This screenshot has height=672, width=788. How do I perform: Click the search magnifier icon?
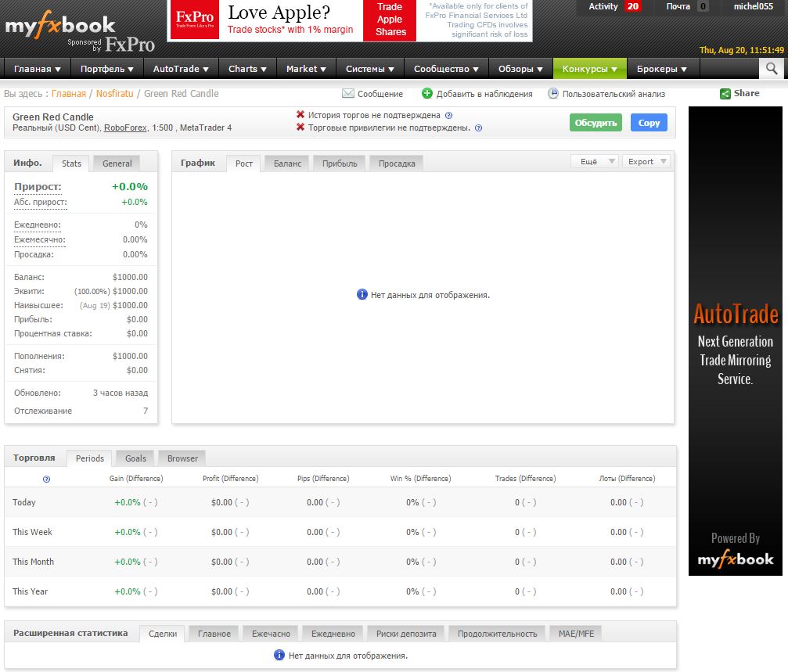(772, 68)
